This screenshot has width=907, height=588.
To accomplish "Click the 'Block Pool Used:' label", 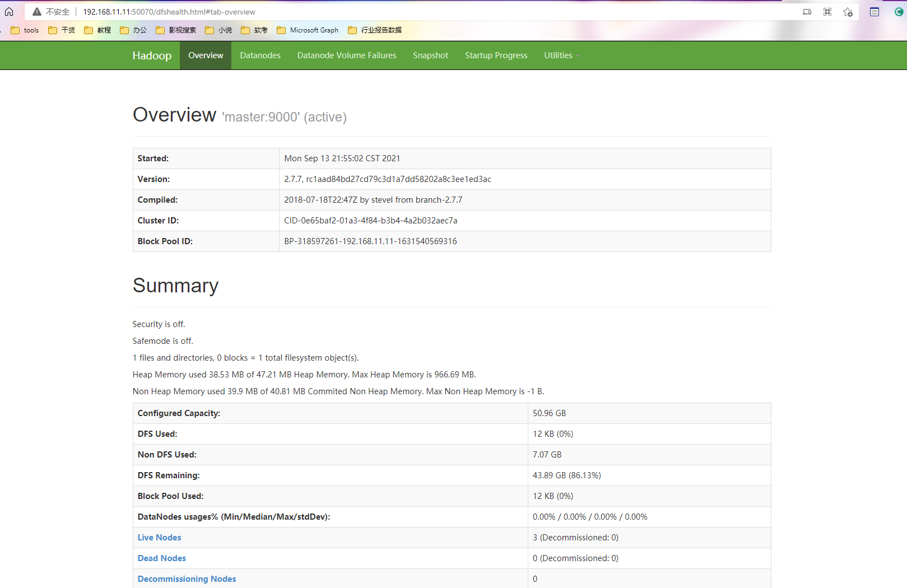I will (x=170, y=496).
